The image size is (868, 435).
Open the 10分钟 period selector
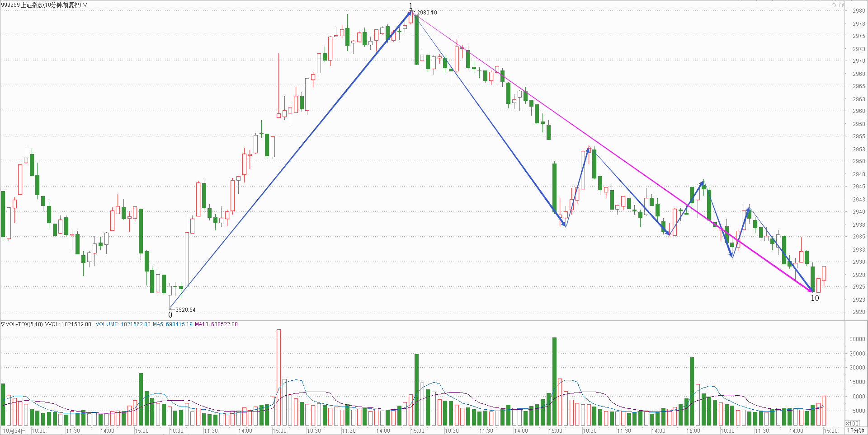(x=855, y=430)
